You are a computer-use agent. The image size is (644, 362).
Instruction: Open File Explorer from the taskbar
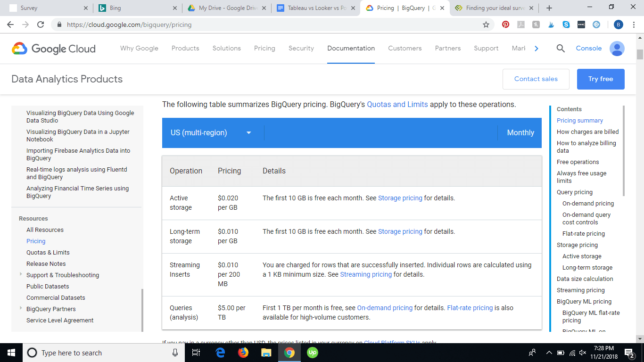click(x=266, y=353)
